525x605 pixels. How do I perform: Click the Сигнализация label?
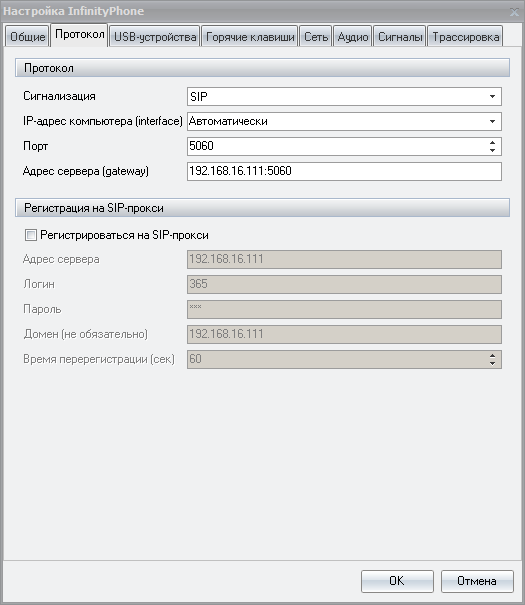[59, 96]
